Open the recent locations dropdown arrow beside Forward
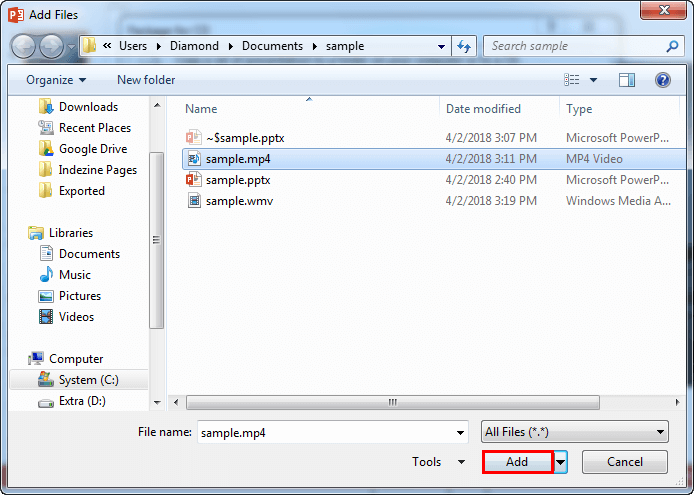 72,46
